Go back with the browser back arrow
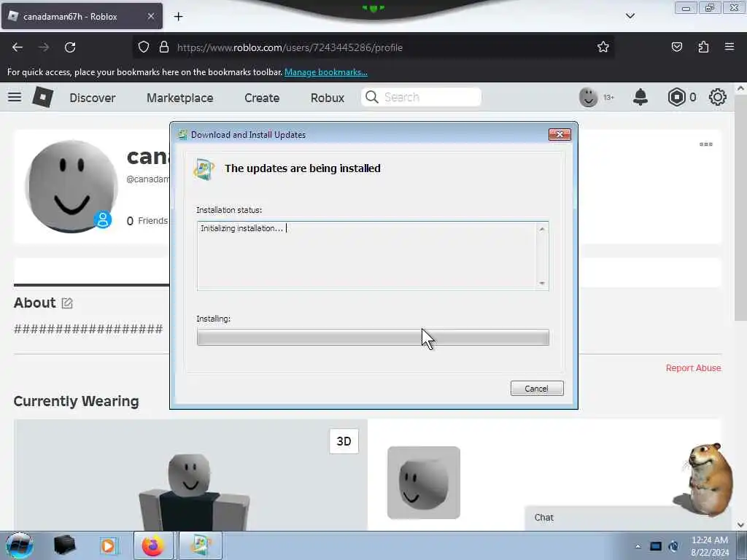Screen dimensions: 747x560 coord(18,47)
